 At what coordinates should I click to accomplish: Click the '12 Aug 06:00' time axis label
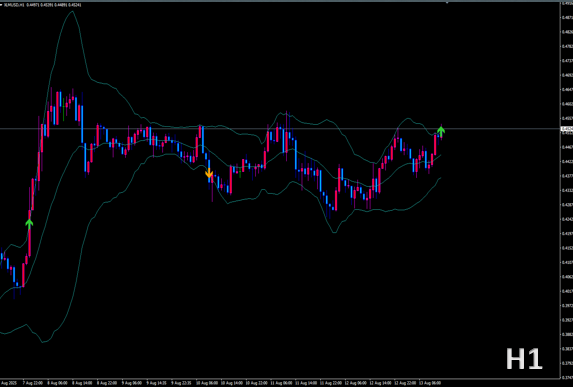356,383
